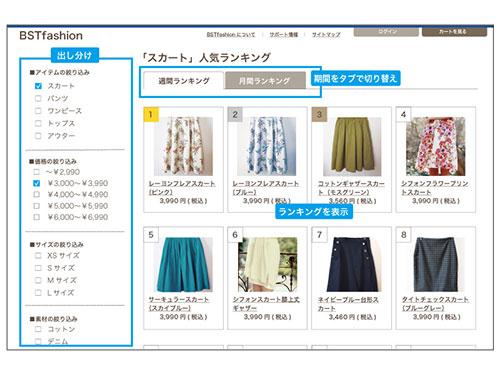
Task: Open タイトチェックスカート(ブルーグレー) product link
Action: pyautogui.click(x=435, y=304)
